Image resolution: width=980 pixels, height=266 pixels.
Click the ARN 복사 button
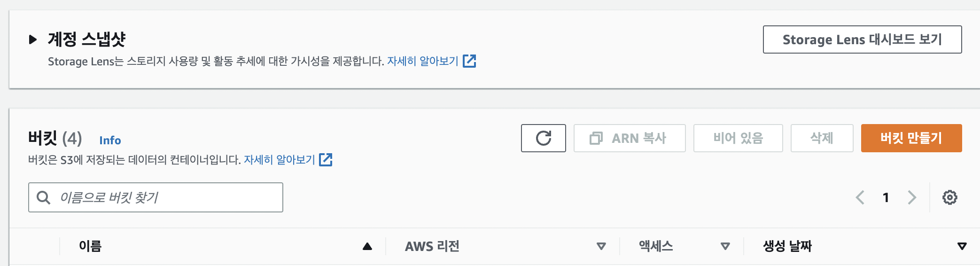click(629, 138)
